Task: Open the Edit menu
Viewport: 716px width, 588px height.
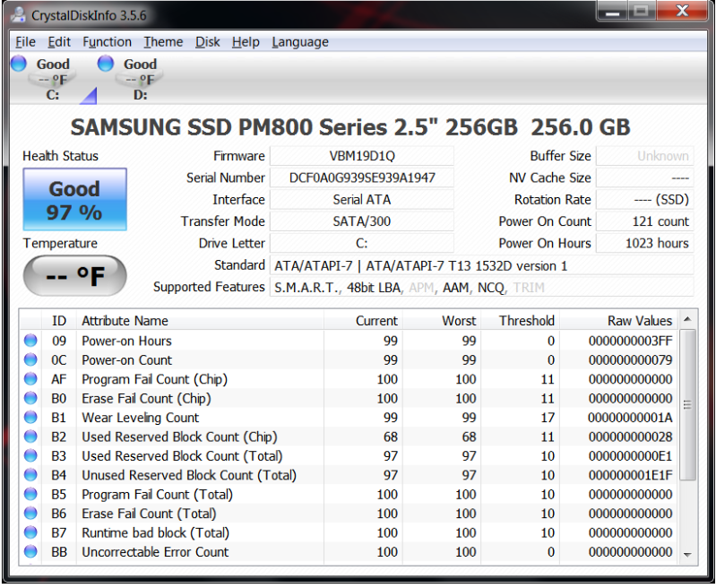Action: [x=59, y=42]
